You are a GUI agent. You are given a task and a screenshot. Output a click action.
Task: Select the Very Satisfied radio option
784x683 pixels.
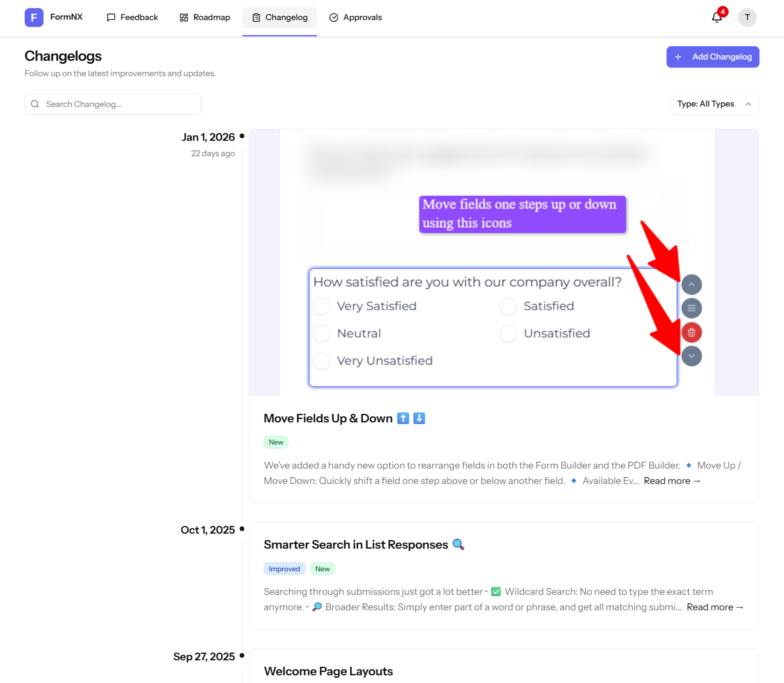322,306
